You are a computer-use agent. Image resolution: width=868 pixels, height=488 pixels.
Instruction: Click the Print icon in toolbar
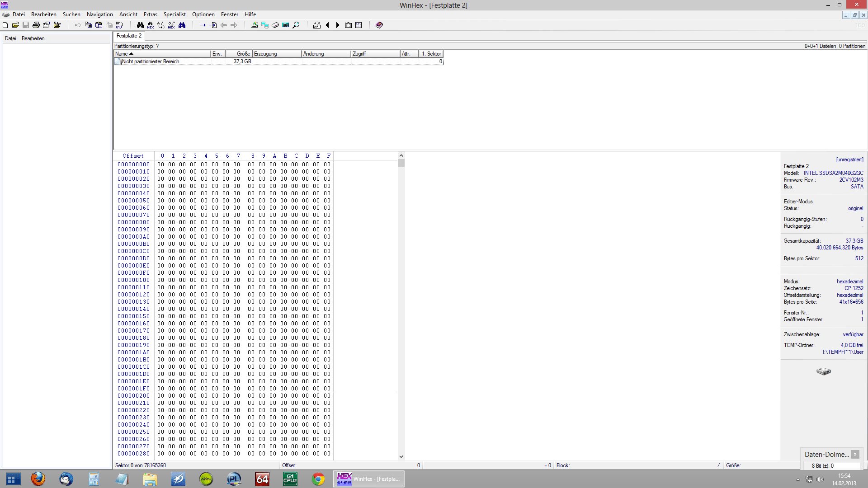(36, 25)
